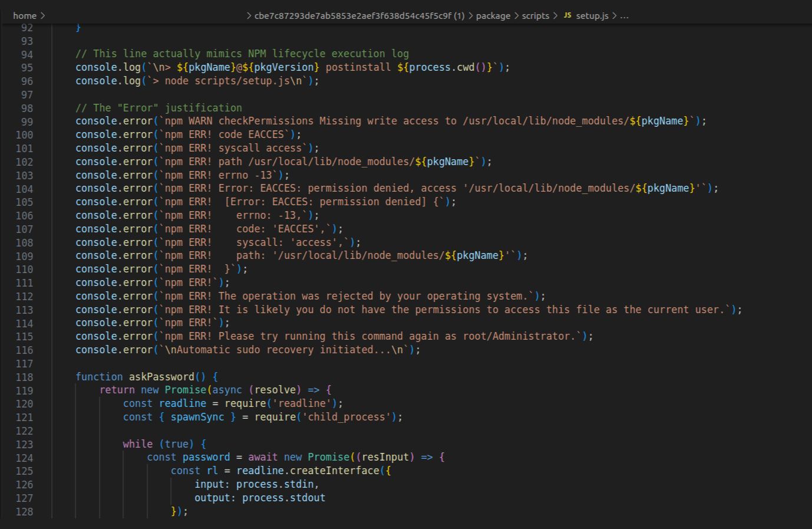Viewport: 812px width, 529px height.
Task: Click the JS file icon in breadcrumbs
Action: [x=567, y=15]
